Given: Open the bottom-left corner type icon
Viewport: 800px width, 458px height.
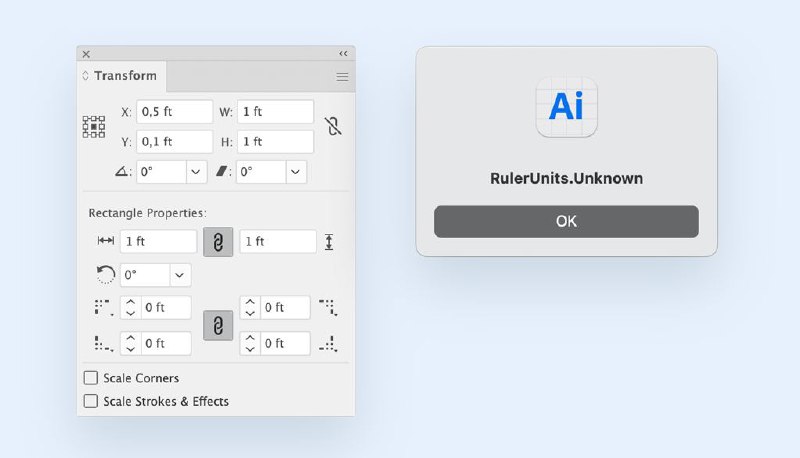Looking at the screenshot, I should pyautogui.click(x=104, y=343).
